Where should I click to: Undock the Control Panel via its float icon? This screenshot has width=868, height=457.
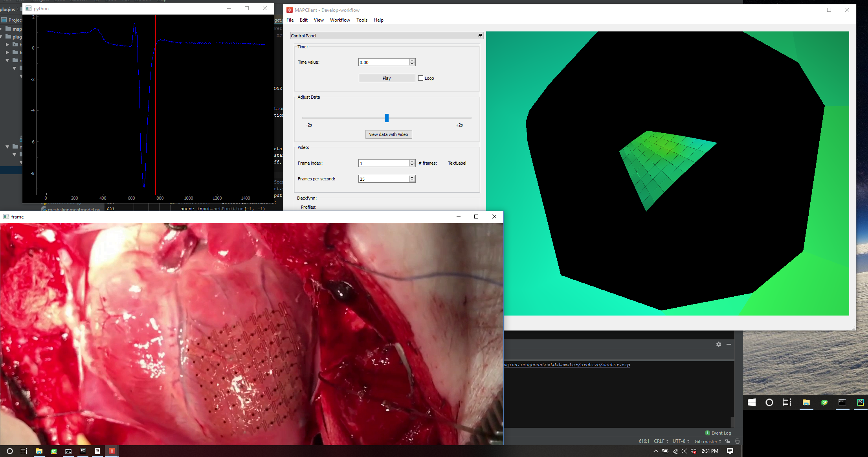(480, 36)
